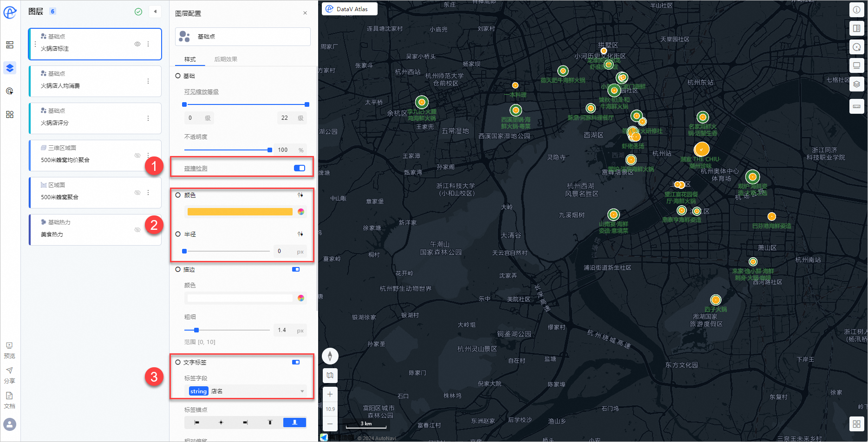
Task: Select the layers sidebar icon
Action: 10,68
